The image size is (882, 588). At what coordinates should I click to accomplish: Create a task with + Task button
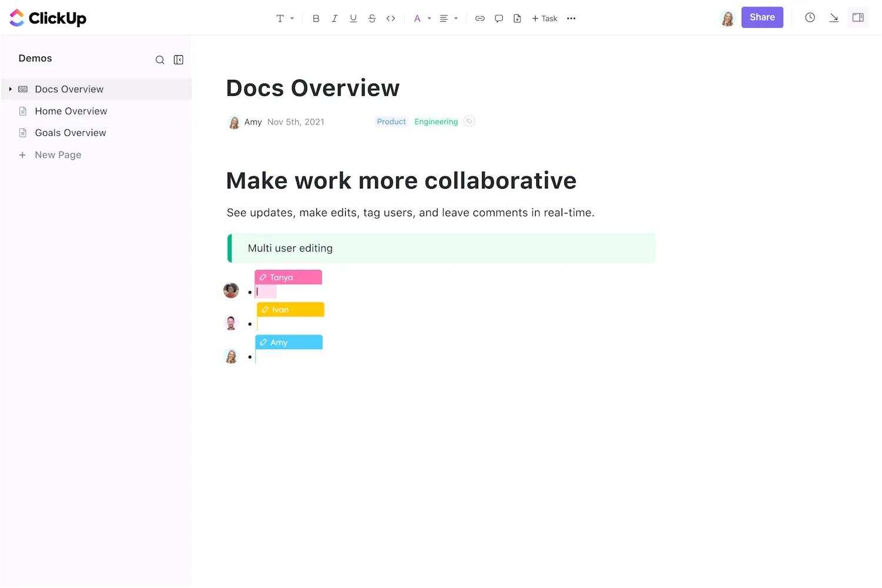544,18
